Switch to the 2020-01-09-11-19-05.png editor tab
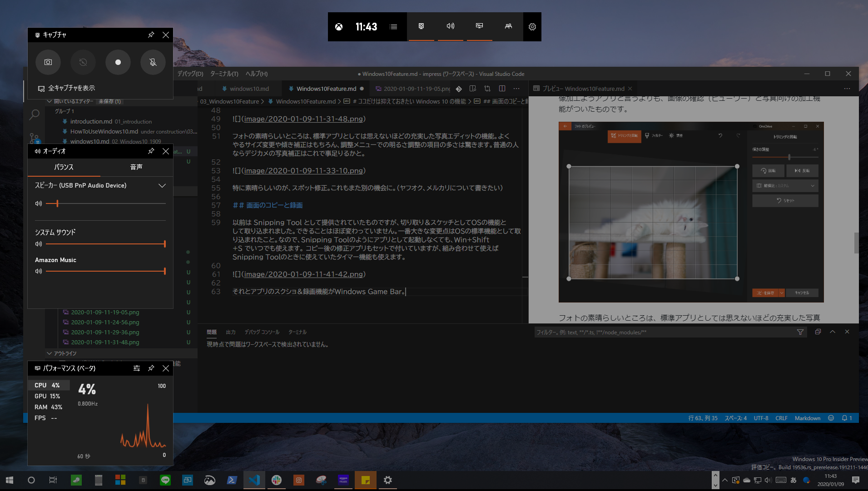The height and width of the screenshot is (491, 868). [413, 89]
